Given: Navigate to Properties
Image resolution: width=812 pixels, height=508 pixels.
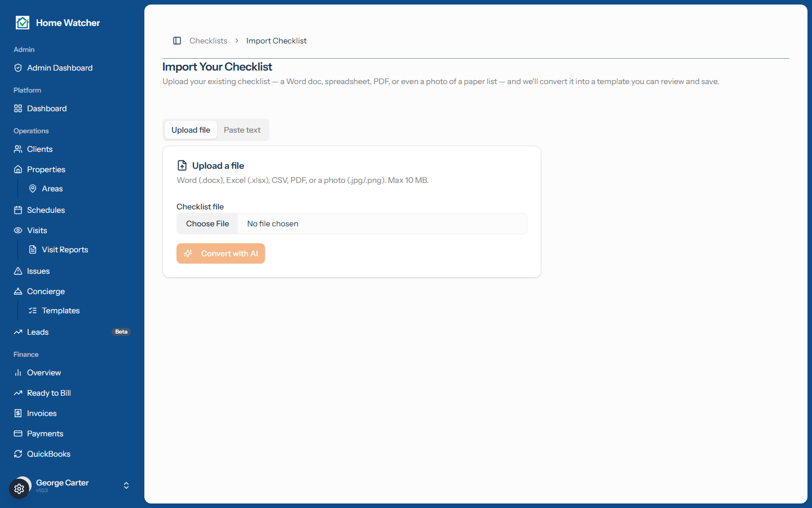Looking at the screenshot, I should pos(72,169).
